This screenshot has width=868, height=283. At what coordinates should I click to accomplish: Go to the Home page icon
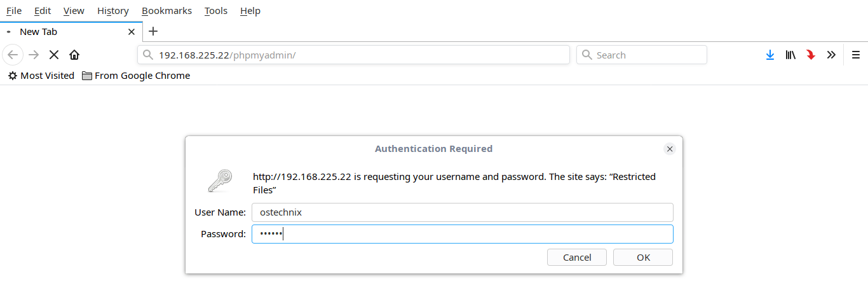74,55
